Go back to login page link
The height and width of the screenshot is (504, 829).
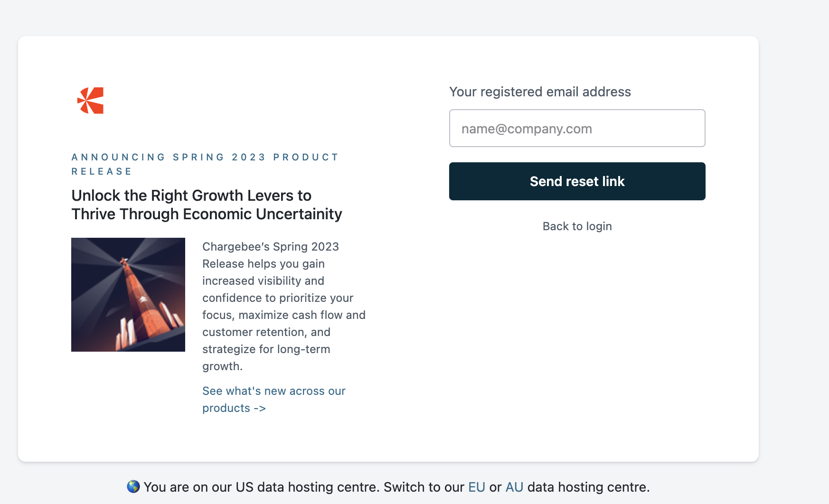[x=577, y=226]
